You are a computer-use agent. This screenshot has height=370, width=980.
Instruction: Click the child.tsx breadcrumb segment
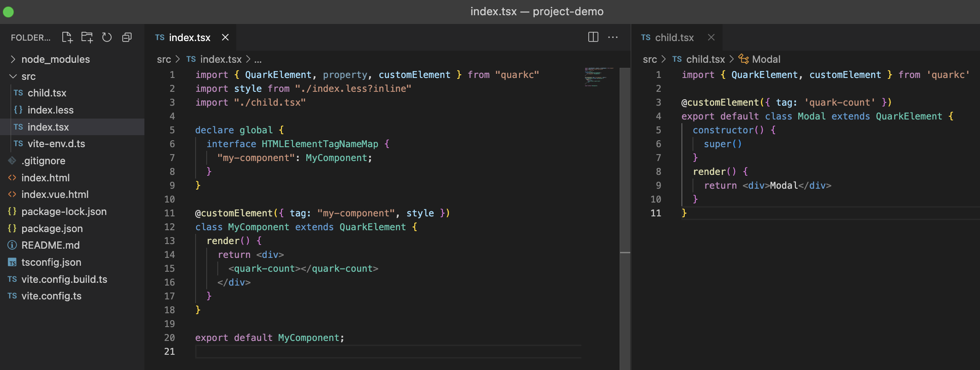[699, 59]
